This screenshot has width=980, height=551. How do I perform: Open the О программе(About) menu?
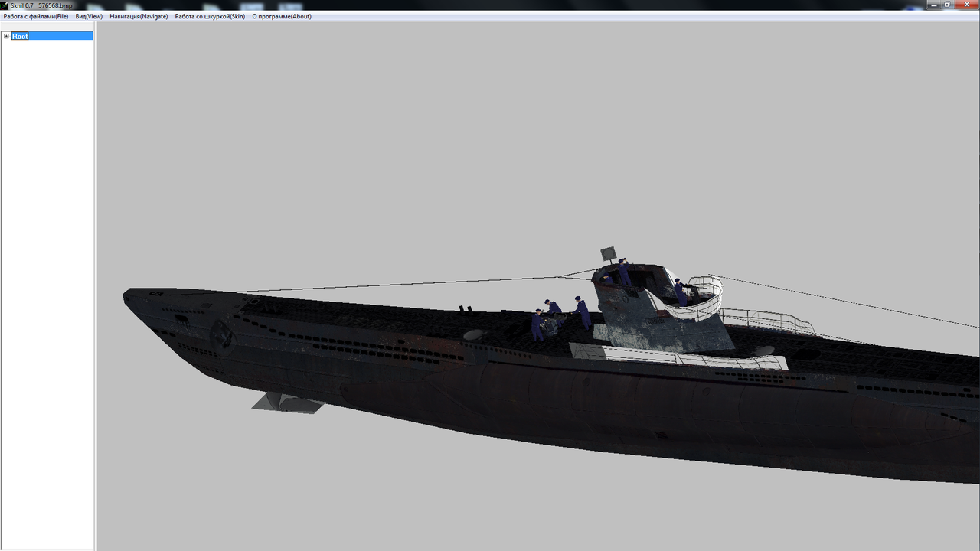pyautogui.click(x=280, y=16)
